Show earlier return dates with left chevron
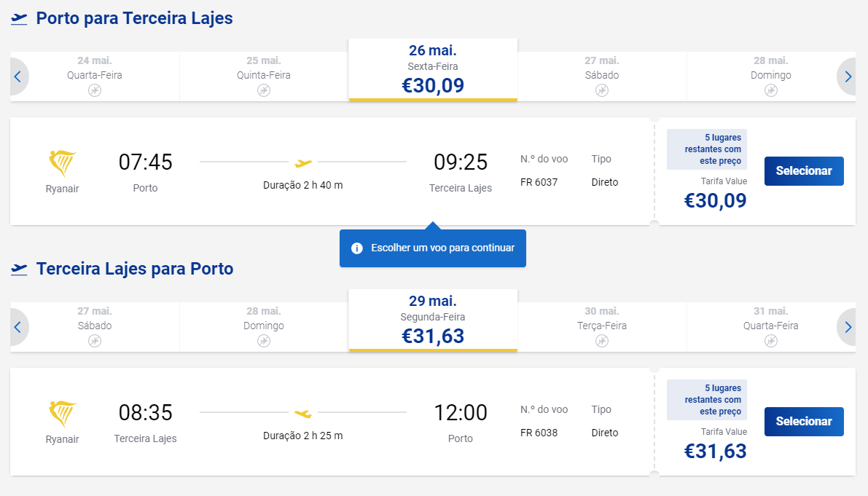This screenshot has height=496, width=868. pyautogui.click(x=18, y=327)
